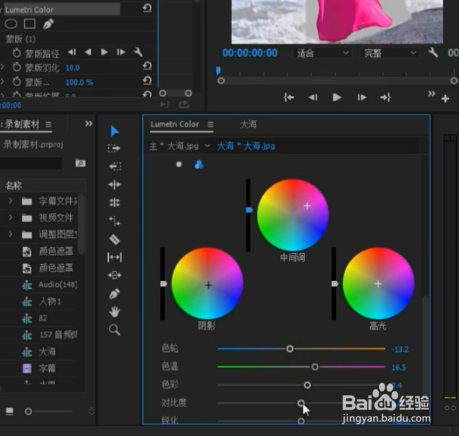Expand the 蒙版羽化 property
Image resolution: width=459 pixels, height=436 pixels.
[x=3, y=67]
